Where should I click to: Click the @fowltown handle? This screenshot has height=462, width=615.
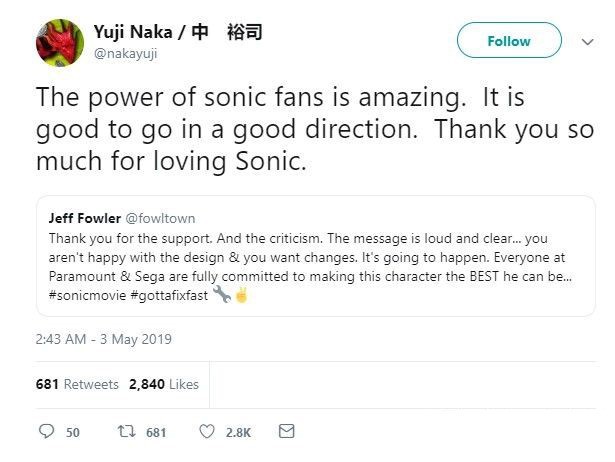[x=160, y=218]
